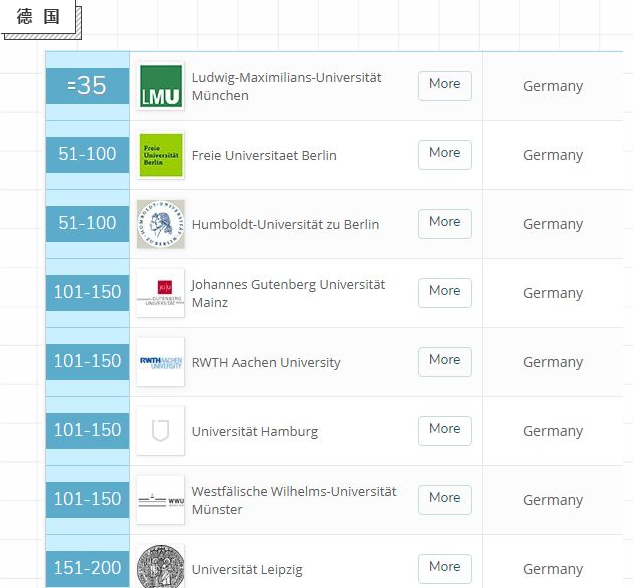The image size is (633, 588).
Task: Select Germany in the Freie Universitaet row
Action: [x=553, y=155]
